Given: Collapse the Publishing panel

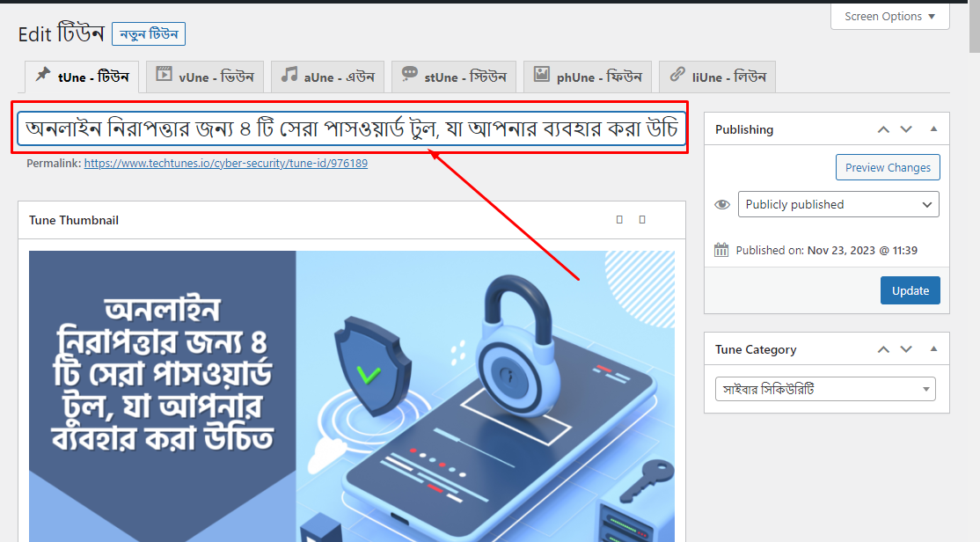Looking at the screenshot, I should click(933, 128).
